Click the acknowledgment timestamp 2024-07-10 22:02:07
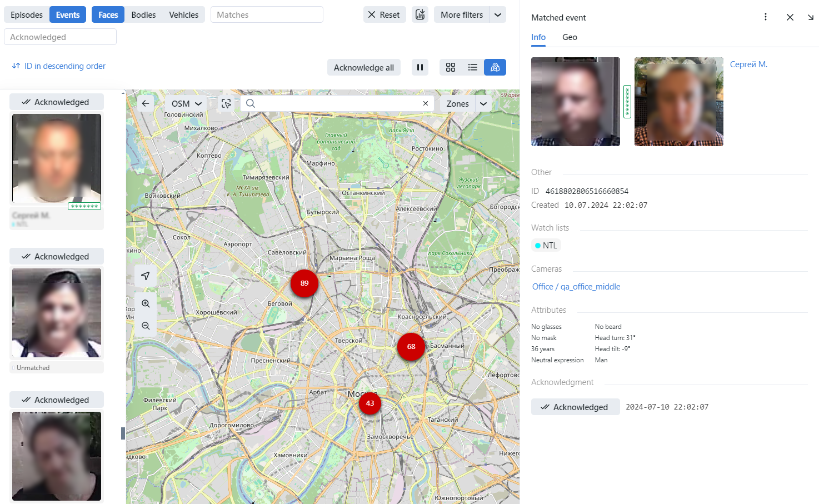The image size is (829, 504). [x=667, y=407]
